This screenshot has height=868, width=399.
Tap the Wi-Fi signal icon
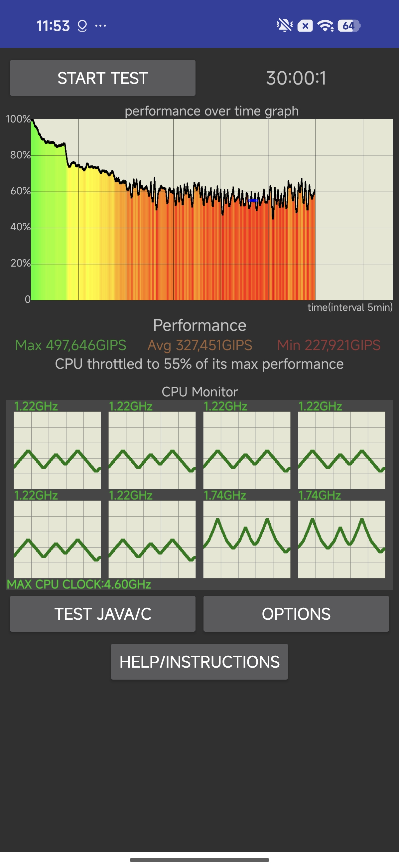[x=326, y=26]
